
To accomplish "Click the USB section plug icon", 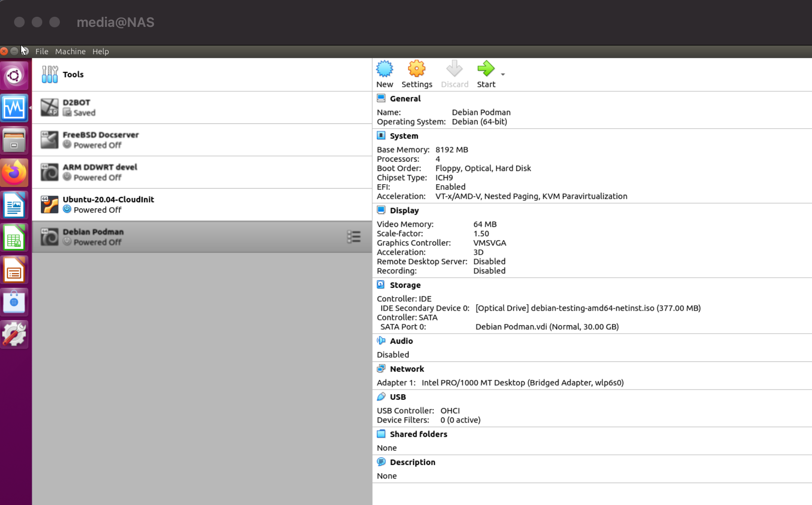I will pos(381,397).
